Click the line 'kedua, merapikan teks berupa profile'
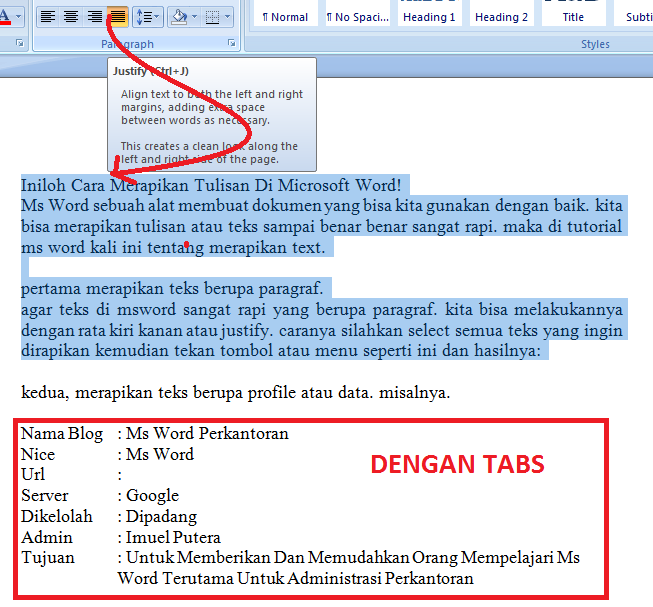This screenshot has height=607, width=653. click(x=236, y=392)
